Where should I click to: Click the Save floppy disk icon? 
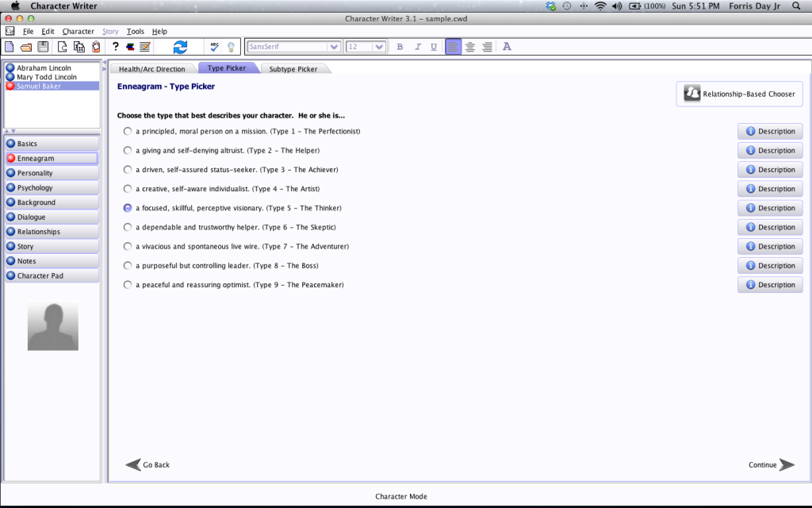click(x=43, y=47)
